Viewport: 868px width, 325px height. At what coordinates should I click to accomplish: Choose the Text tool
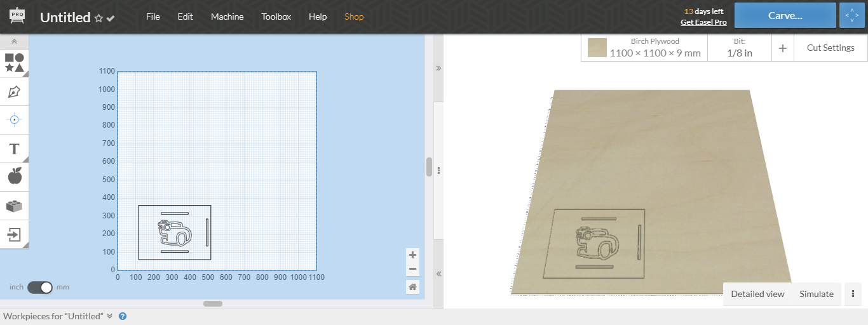14,149
